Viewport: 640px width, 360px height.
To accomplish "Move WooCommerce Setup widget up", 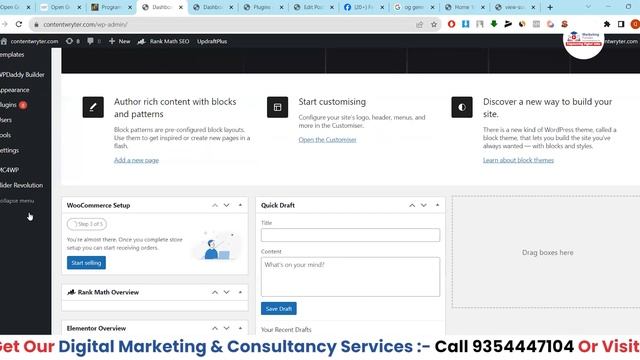I will (215, 205).
